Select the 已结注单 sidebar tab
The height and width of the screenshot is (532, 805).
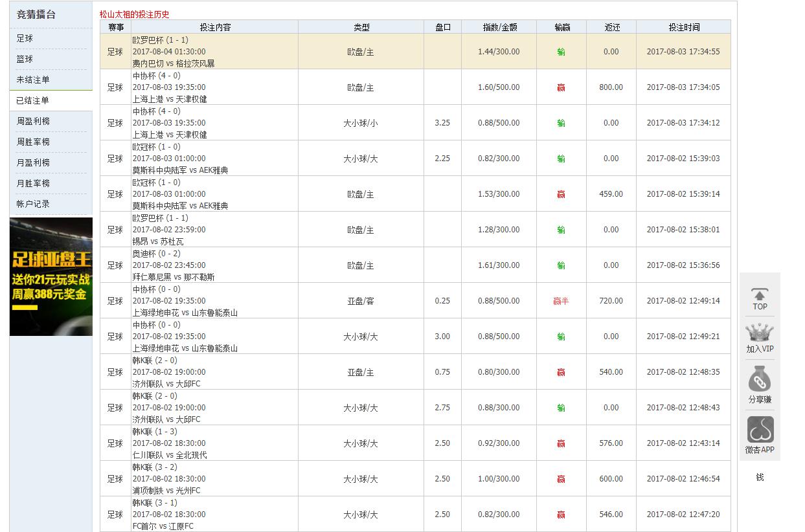tap(33, 100)
